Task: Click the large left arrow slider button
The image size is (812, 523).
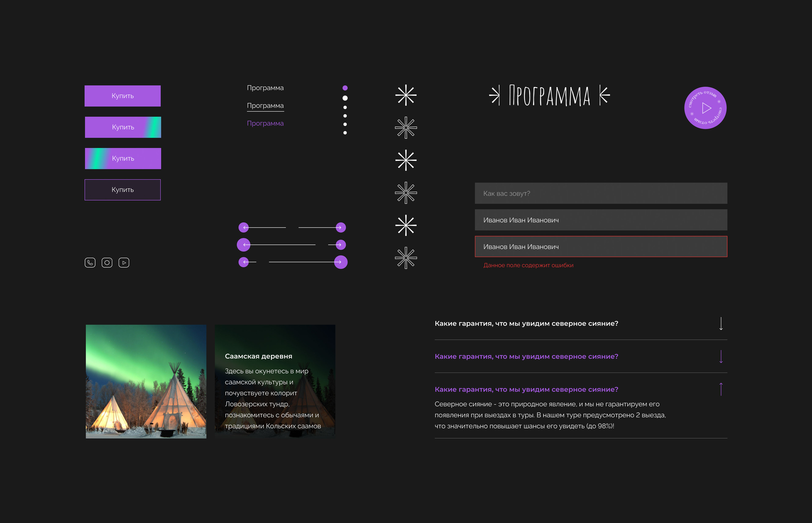Action: [x=244, y=245]
